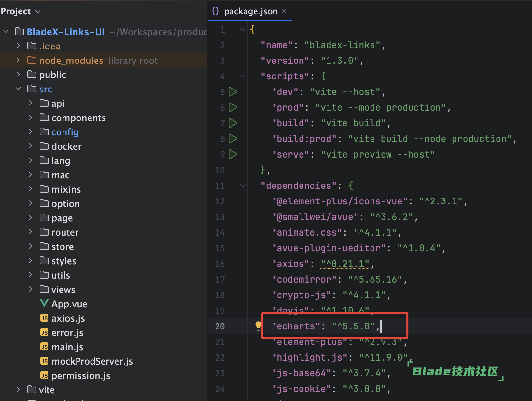532x401 pixels.
Task: Click the api folder icon
Action: (44, 103)
